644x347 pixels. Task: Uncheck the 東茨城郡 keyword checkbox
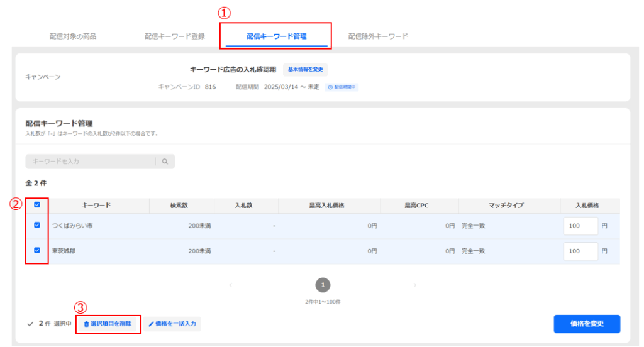point(37,250)
